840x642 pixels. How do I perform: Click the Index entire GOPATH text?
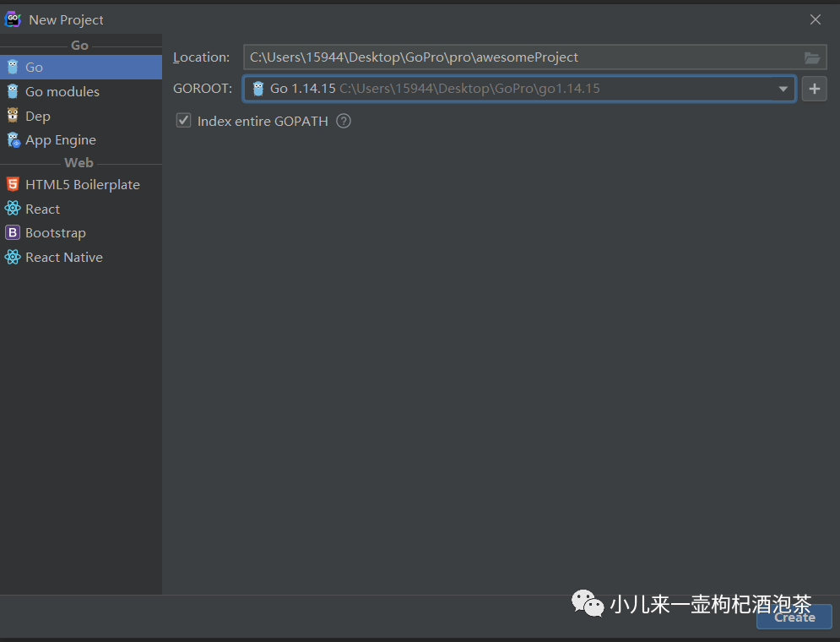pyautogui.click(x=263, y=121)
